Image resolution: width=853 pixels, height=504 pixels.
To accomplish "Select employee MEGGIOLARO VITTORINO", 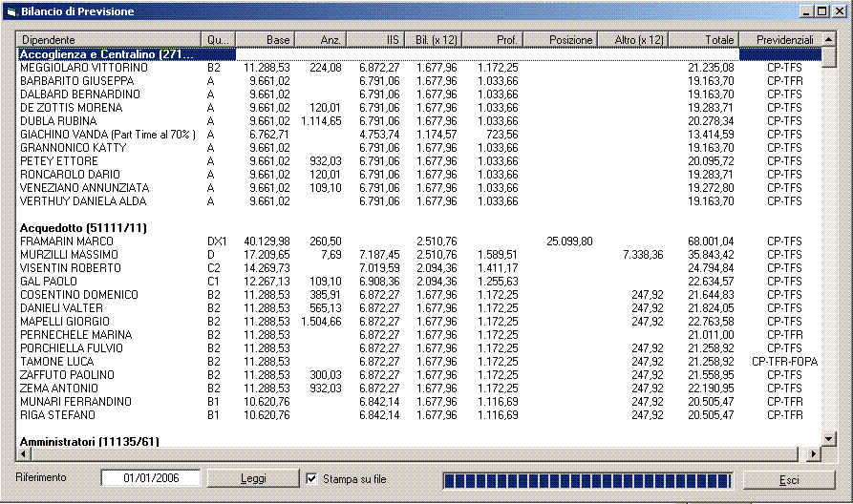I will point(84,68).
